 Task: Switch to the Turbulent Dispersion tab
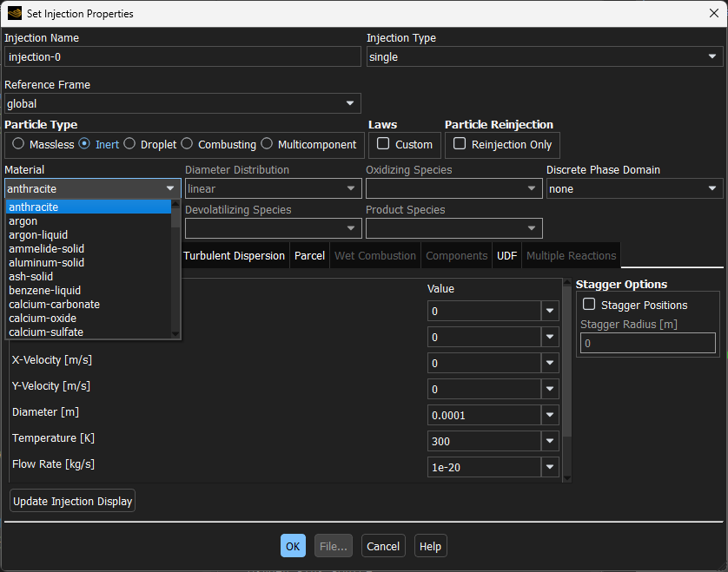(x=234, y=255)
